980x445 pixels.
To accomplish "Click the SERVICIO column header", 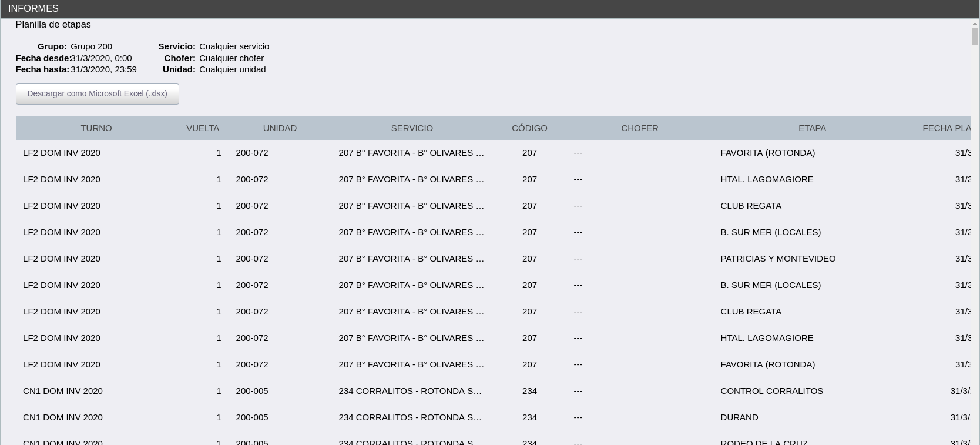I will [x=412, y=128].
